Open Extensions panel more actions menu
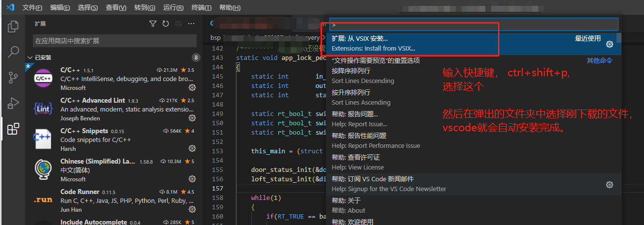644x225 pixels. tap(191, 24)
